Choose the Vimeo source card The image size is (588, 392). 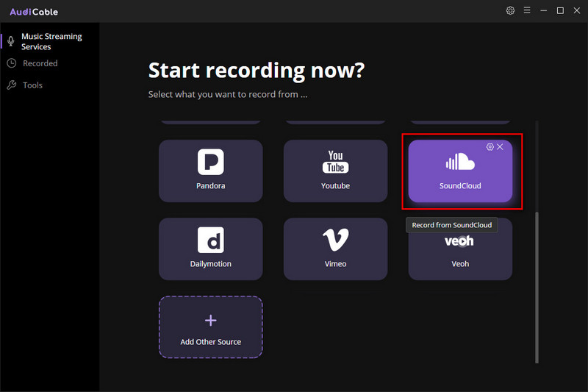tap(336, 249)
